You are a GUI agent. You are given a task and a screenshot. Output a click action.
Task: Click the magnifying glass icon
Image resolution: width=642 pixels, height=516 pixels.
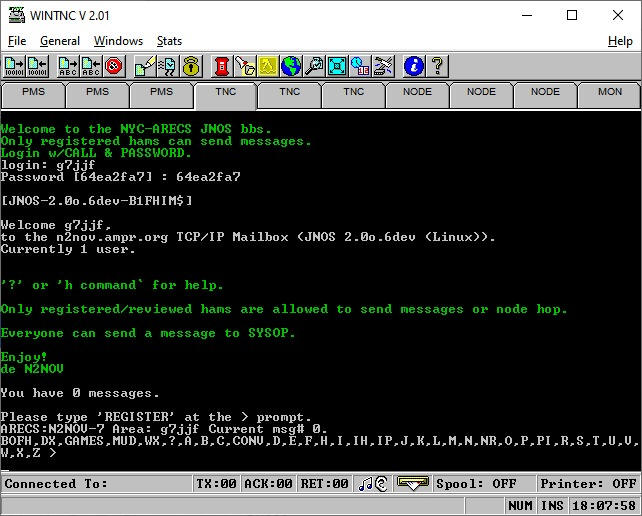point(314,66)
